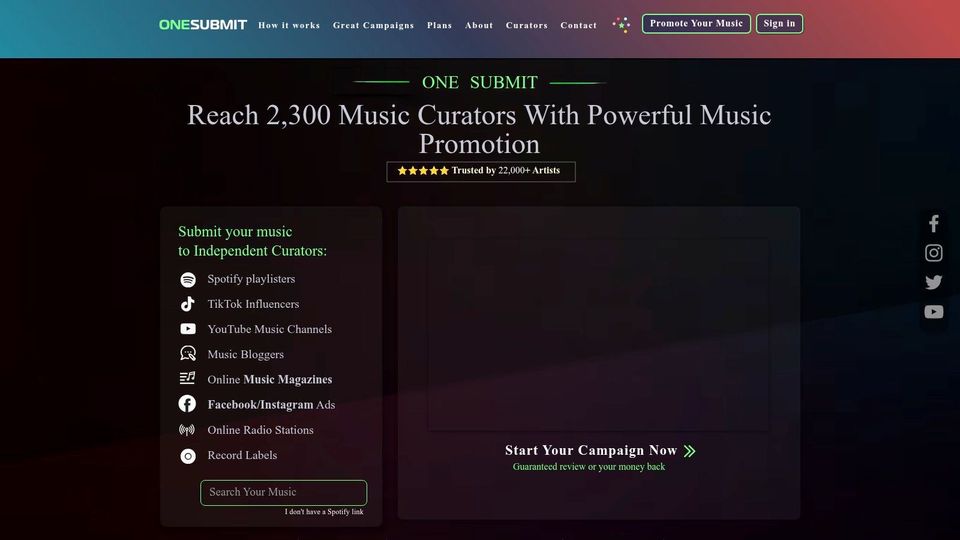Click Guaranteed review or your money back text
The image size is (960, 540).
pos(588,467)
